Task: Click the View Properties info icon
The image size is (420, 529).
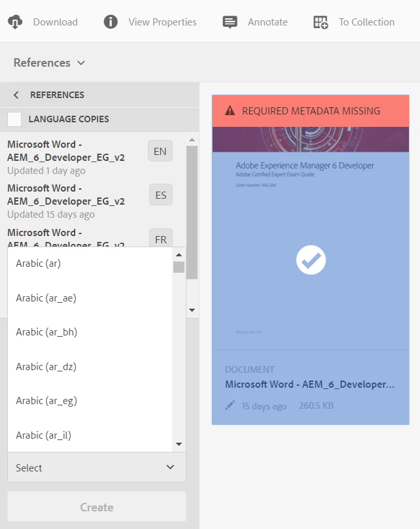Action: [x=111, y=22]
